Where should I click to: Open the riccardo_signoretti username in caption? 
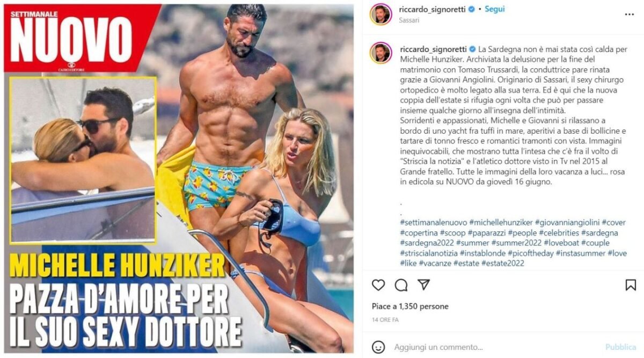coord(434,48)
